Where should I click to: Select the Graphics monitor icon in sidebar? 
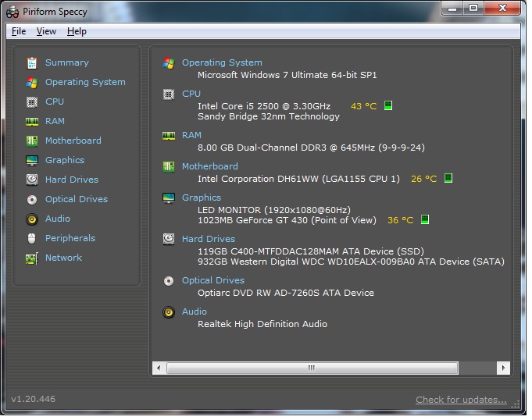point(32,160)
